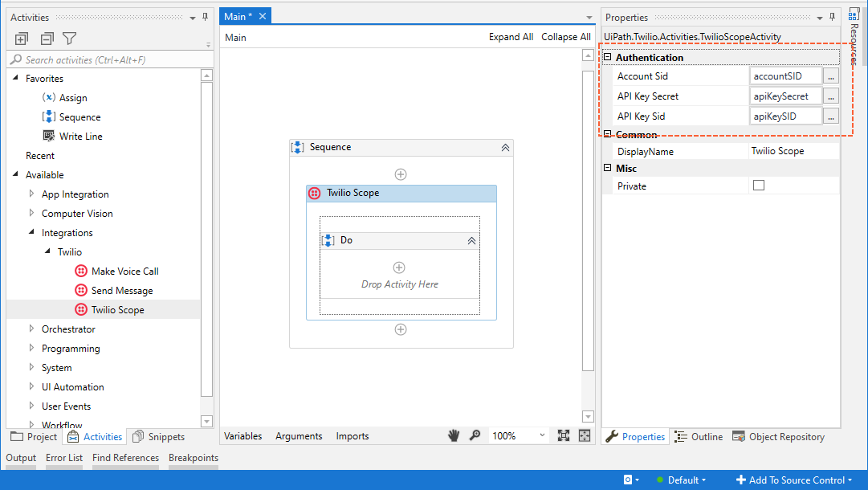Open API Key Sid expression editor ellipsis
This screenshot has height=490, width=868.
(x=831, y=116)
